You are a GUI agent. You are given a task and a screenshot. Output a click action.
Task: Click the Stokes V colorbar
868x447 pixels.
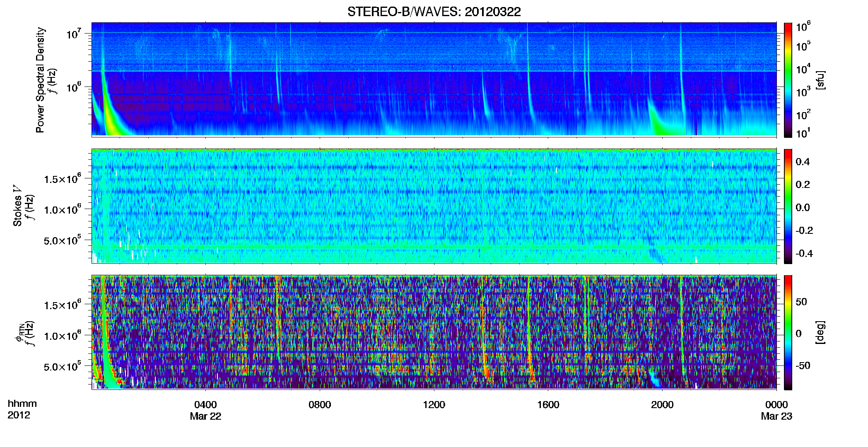788,206
